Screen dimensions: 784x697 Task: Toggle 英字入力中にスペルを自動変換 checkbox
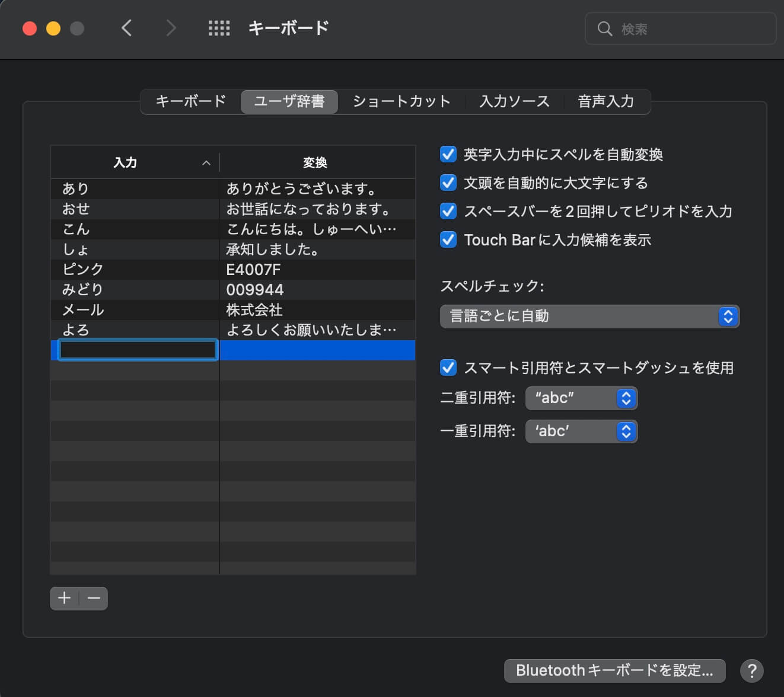[448, 154]
